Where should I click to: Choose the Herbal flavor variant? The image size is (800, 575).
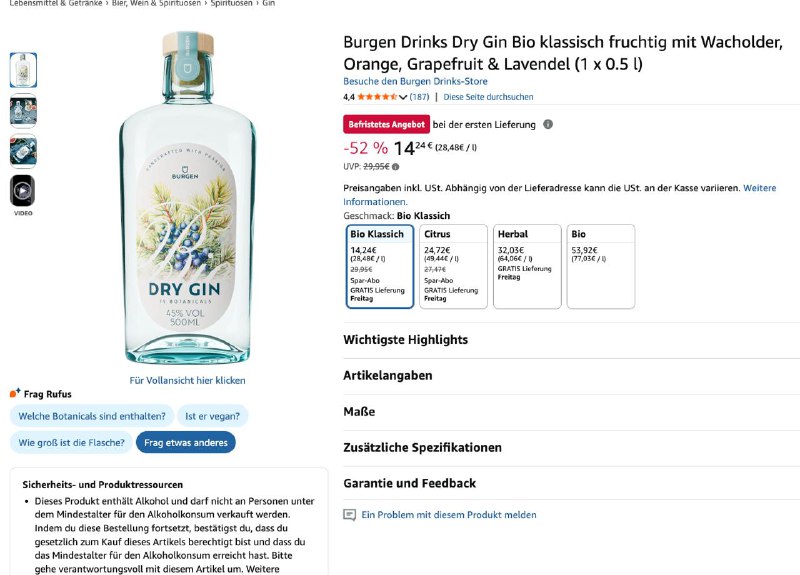point(527,266)
